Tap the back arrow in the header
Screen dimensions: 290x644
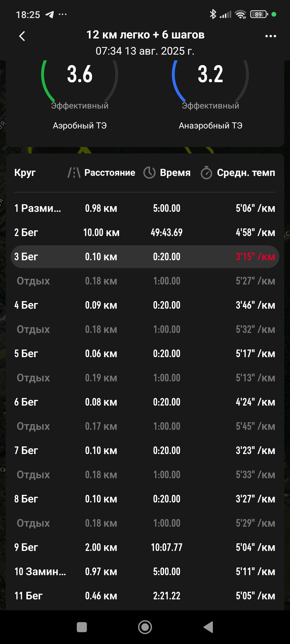[22, 36]
